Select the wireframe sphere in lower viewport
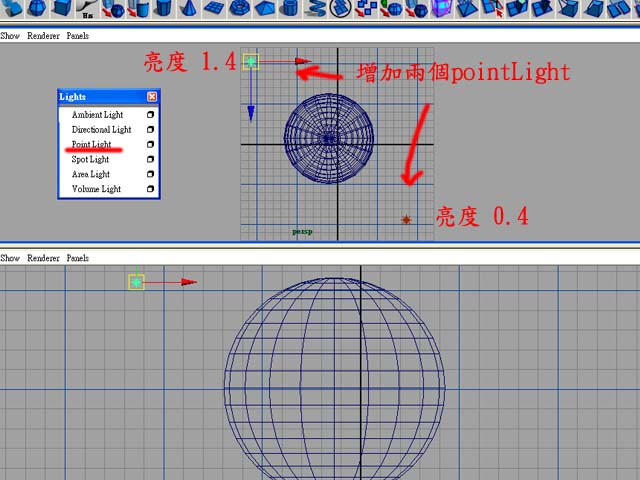This screenshot has width=640, height=480. (334, 379)
